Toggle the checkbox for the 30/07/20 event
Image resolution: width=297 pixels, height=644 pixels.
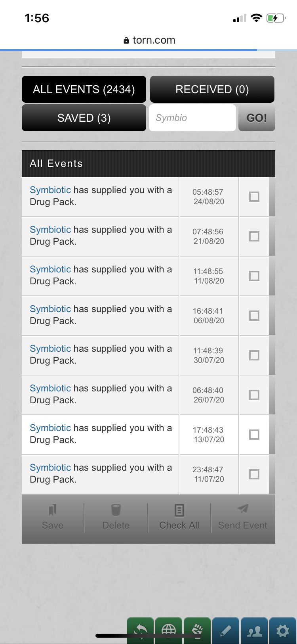[x=254, y=355]
